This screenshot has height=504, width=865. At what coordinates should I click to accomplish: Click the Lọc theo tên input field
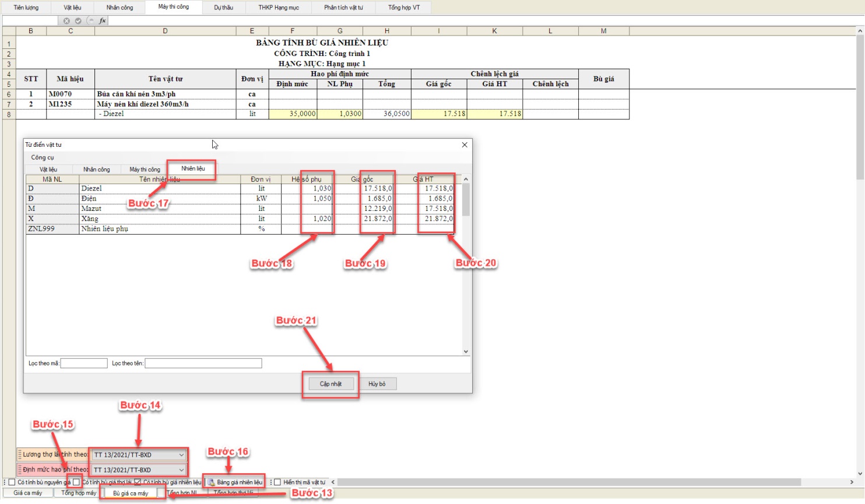[x=203, y=364]
